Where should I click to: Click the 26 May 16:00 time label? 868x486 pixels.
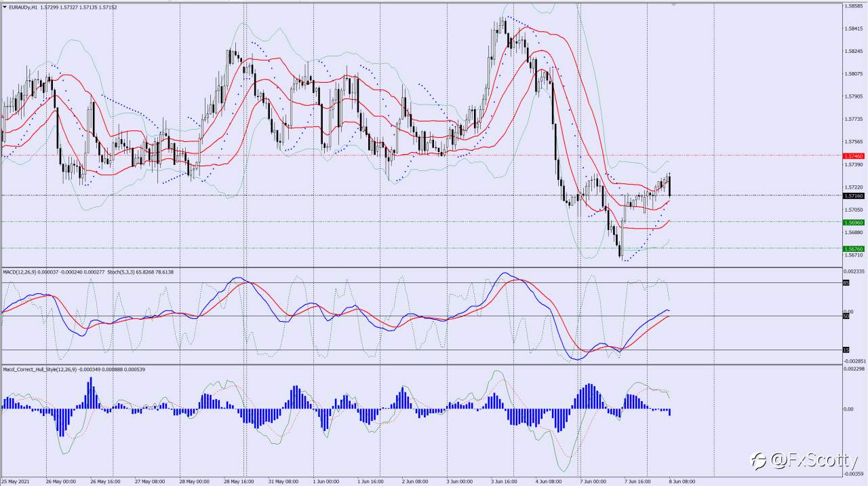[104, 482]
